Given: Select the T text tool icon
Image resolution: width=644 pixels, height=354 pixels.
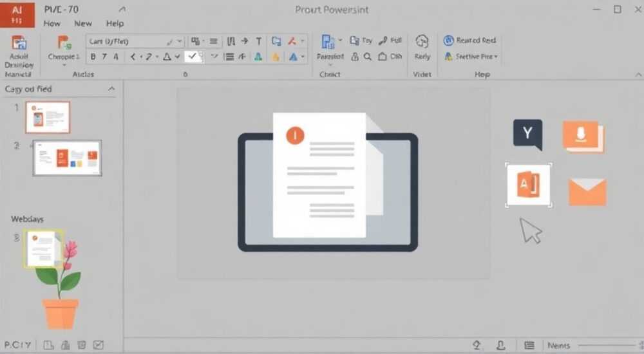Looking at the screenshot, I should click(259, 41).
